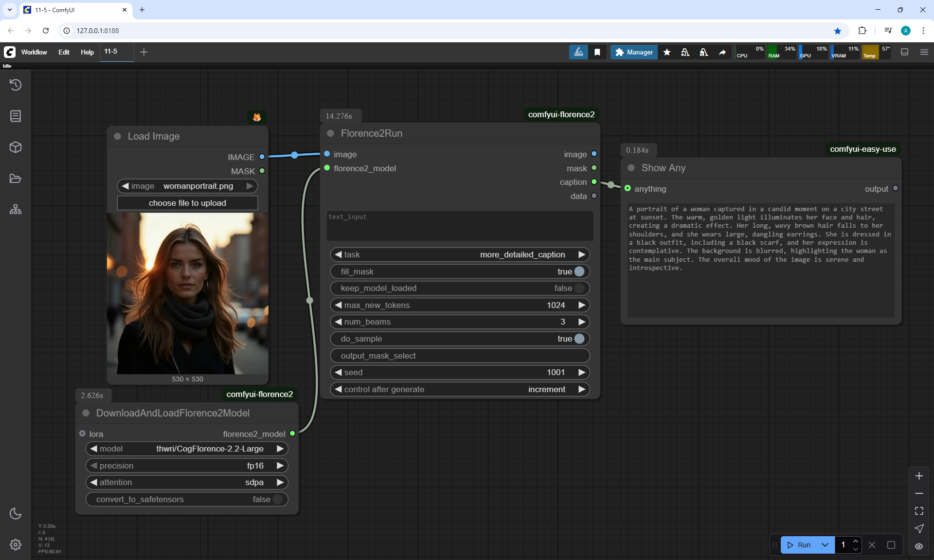
Task: Toggle link visibility eye icon
Action: coord(919,546)
